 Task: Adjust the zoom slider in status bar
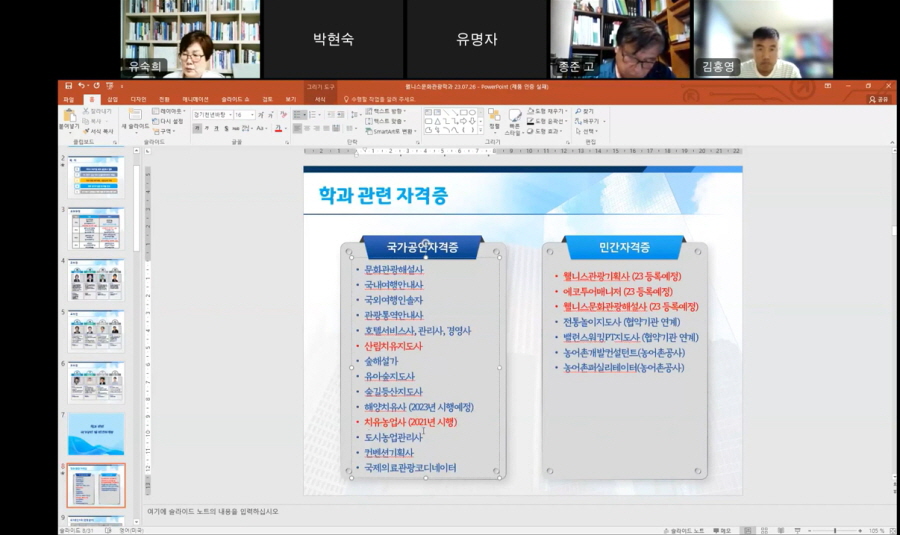pos(835,530)
